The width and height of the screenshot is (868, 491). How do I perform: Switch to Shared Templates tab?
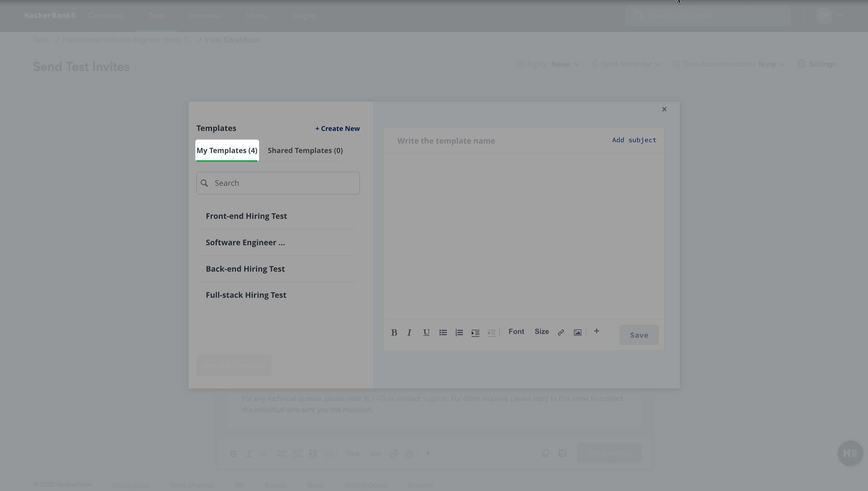tap(305, 151)
